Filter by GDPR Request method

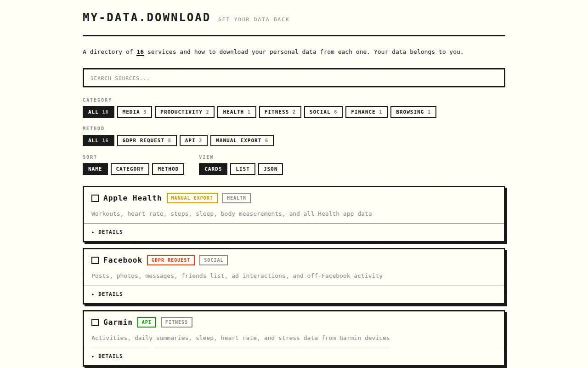click(147, 140)
